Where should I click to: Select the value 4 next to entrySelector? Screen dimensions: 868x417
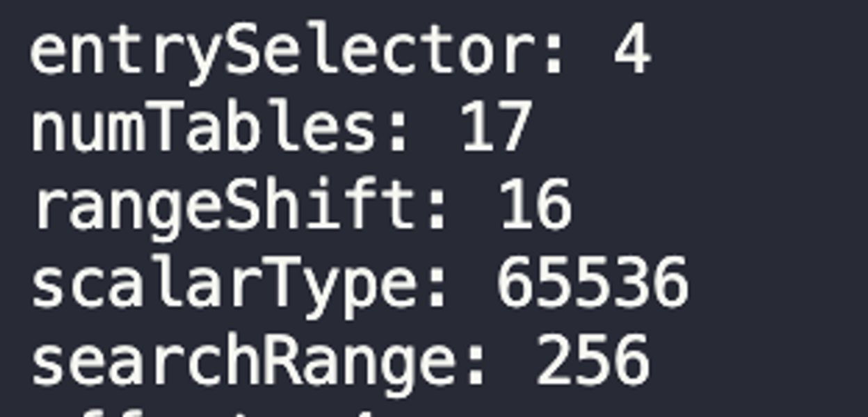click(632, 52)
